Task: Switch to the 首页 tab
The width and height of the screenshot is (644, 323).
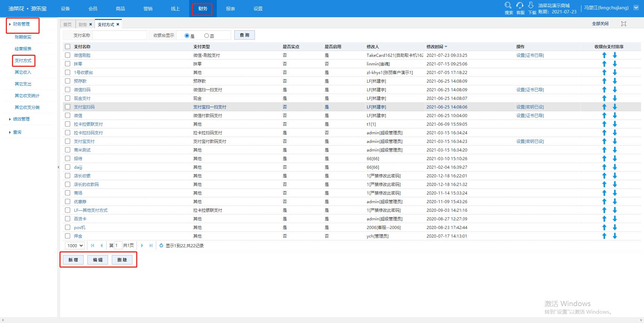Action: [67, 24]
